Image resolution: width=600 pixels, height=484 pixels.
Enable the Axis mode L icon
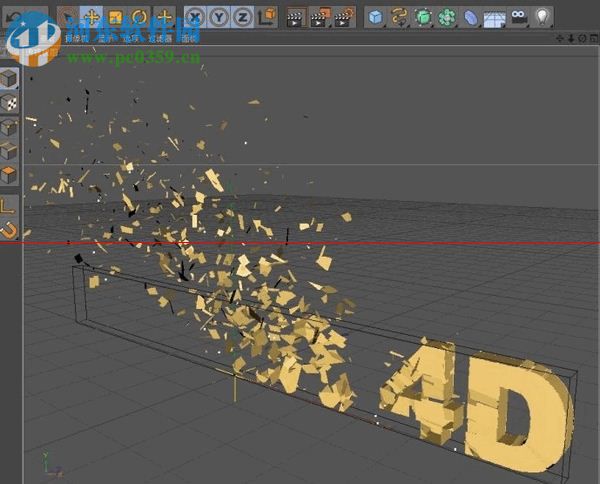[8, 206]
